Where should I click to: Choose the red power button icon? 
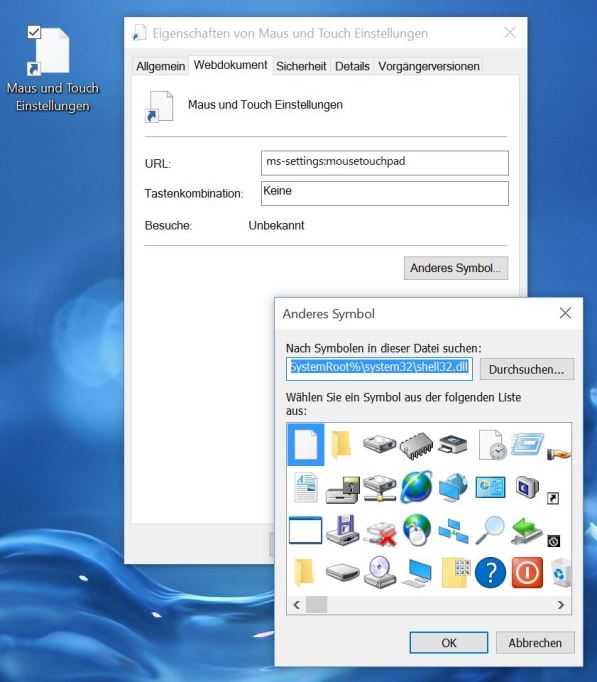527,572
